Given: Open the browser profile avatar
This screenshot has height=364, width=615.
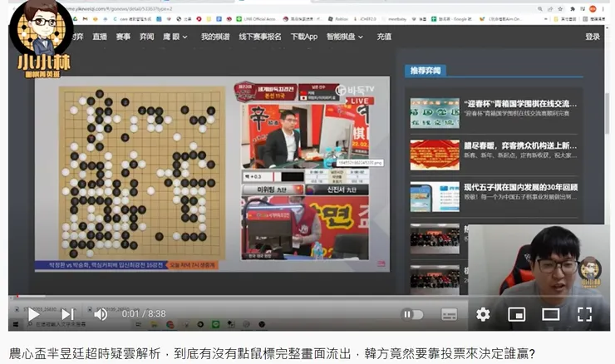Looking at the screenshot, I should 593,8.
